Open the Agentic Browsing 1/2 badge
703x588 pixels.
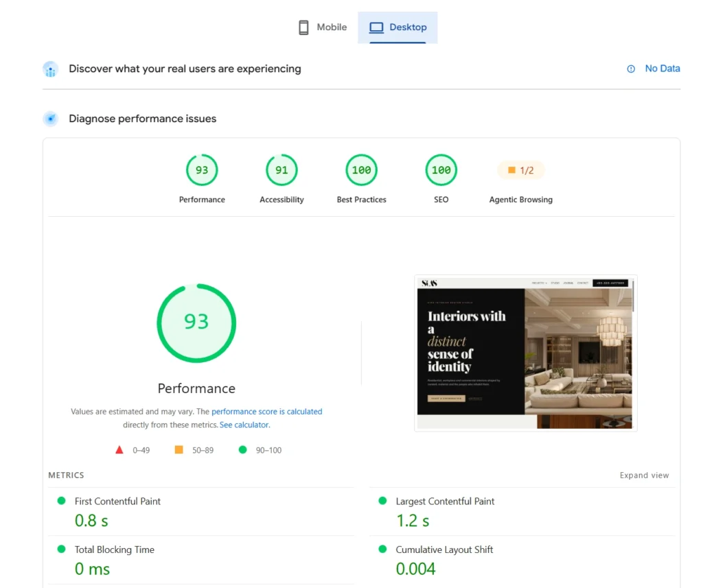(x=521, y=170)
